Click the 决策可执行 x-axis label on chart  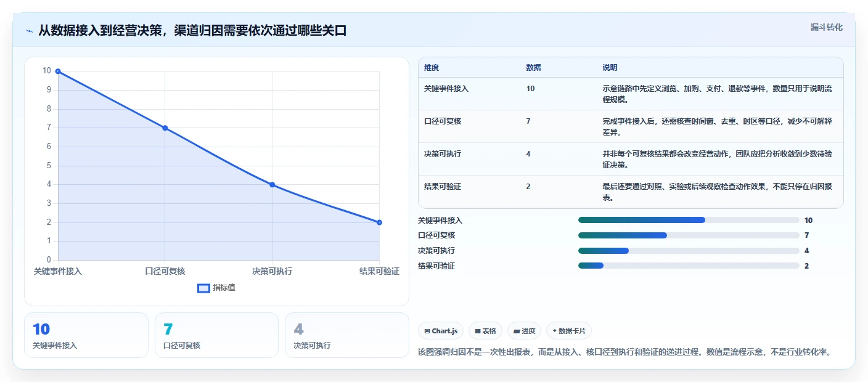point(272,271)
